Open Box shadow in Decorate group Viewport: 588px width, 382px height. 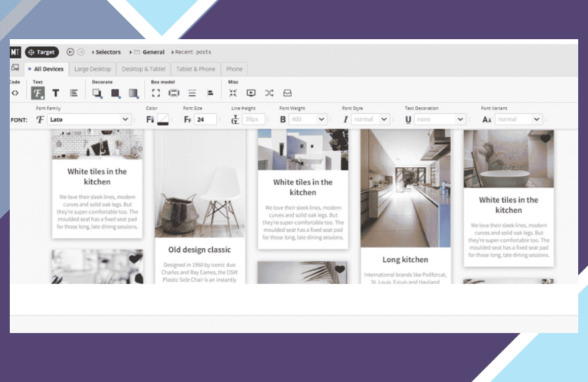(97, 93)
